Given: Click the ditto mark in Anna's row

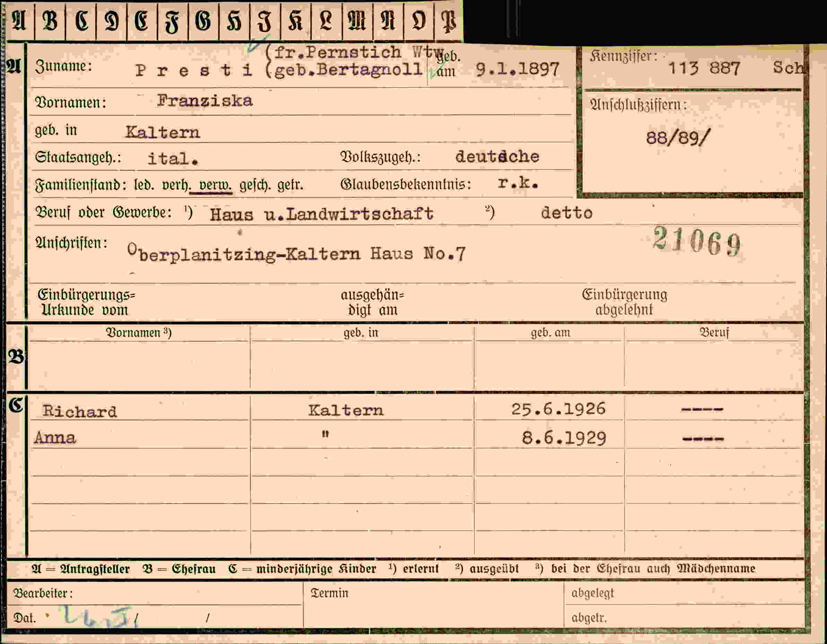Looking at the screenshot, I should pyautogui.click(x=325, y=434).
